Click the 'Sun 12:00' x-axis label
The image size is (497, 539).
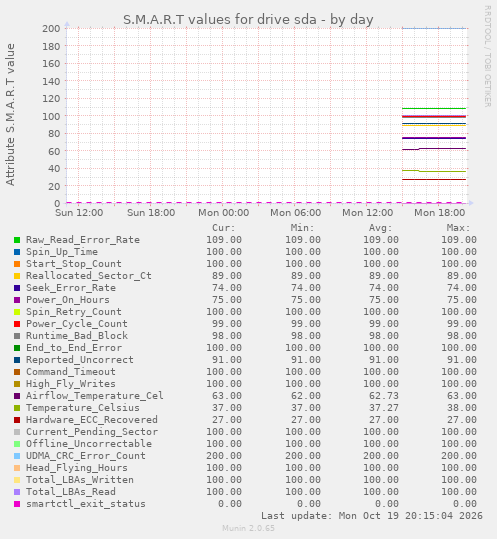79,213
